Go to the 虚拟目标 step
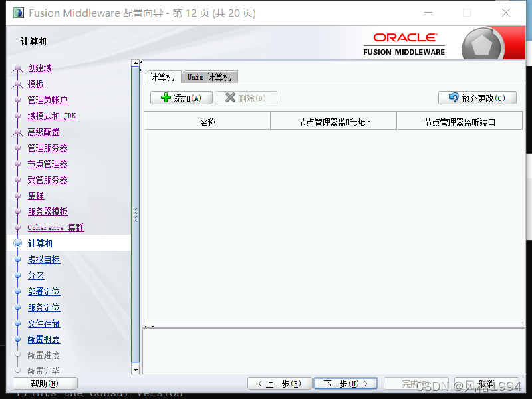The image size is (532, 399). pyautogui.click(x=44, y=259)
